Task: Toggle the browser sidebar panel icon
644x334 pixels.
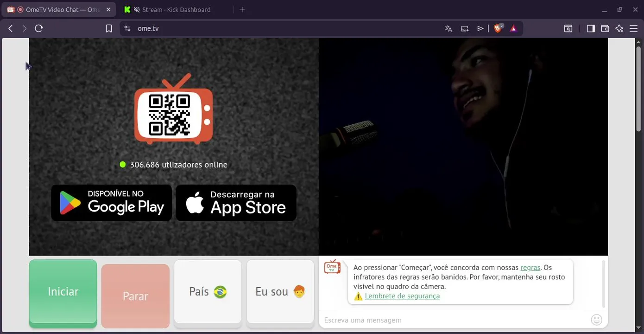Action: pyautogui.click(x=591, y=28)
